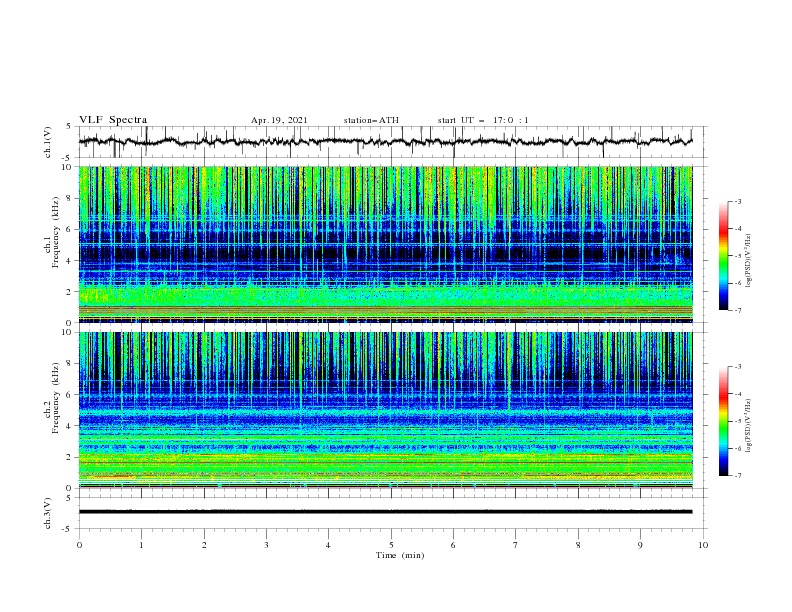Click the "VLF Spectra" plot title
Image resolution: width=792 pixels, height=612 pixels.
113,120
